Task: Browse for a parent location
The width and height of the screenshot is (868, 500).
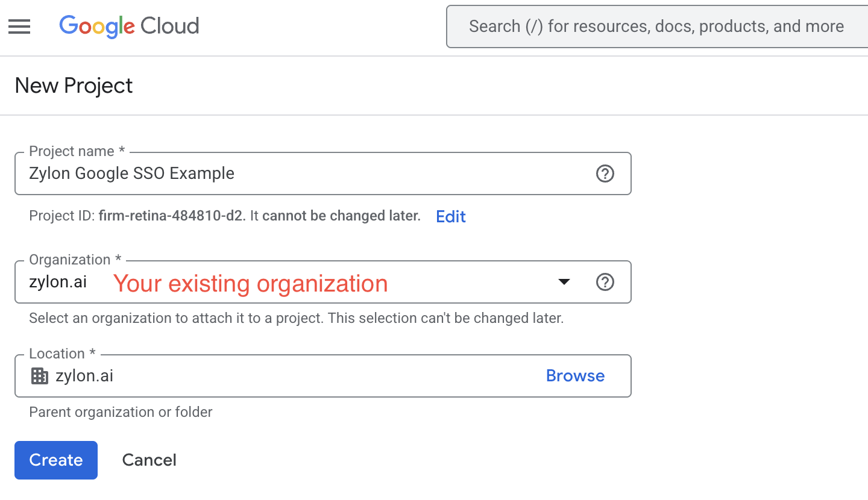Action: [575, 376]
